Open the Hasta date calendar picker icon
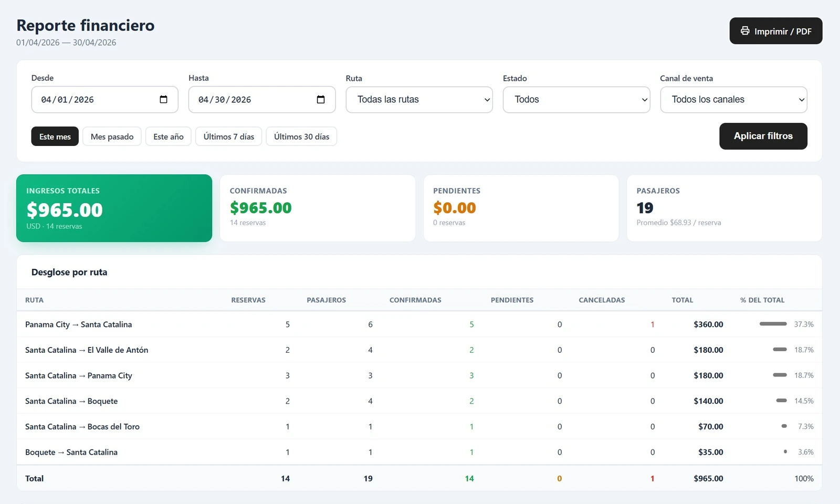The image size is (840, 504). [321, 99]
